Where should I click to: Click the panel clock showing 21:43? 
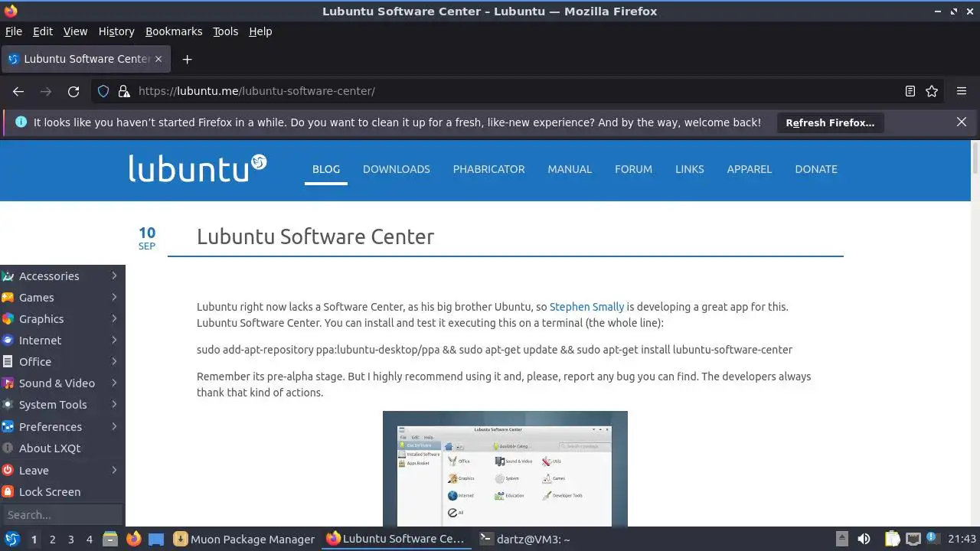962,539
